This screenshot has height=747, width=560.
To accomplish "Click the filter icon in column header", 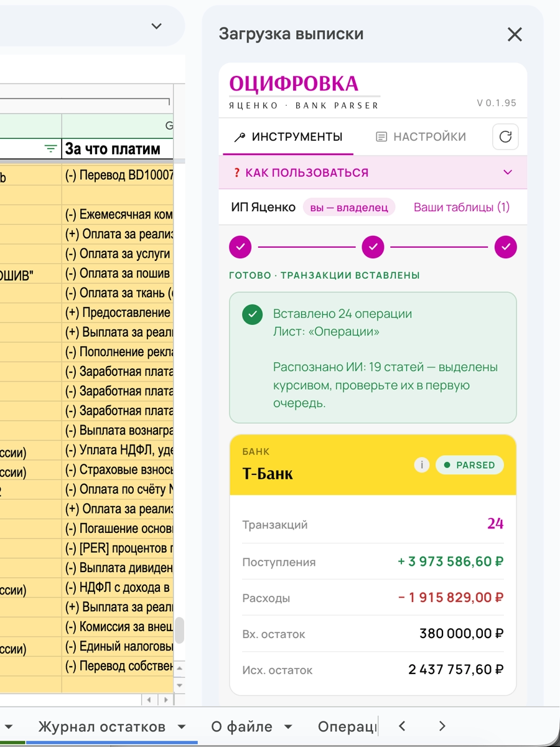I will pos(51,149).
